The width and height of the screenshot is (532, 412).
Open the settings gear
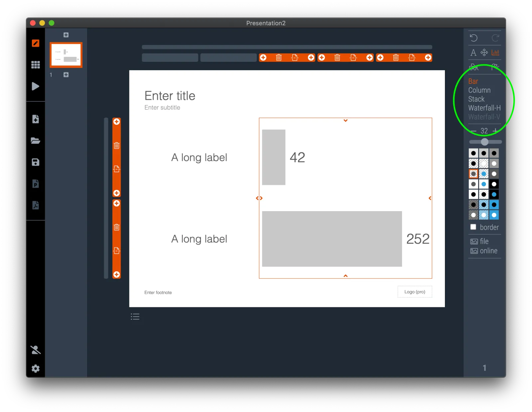click(35, 368)
